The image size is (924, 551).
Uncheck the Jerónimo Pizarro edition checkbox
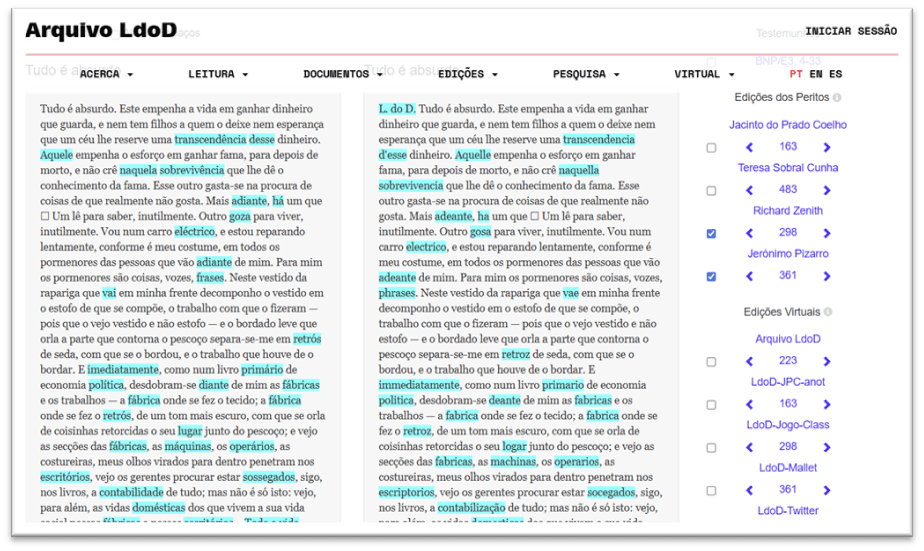pyautogui.click(x=711, y=276)
